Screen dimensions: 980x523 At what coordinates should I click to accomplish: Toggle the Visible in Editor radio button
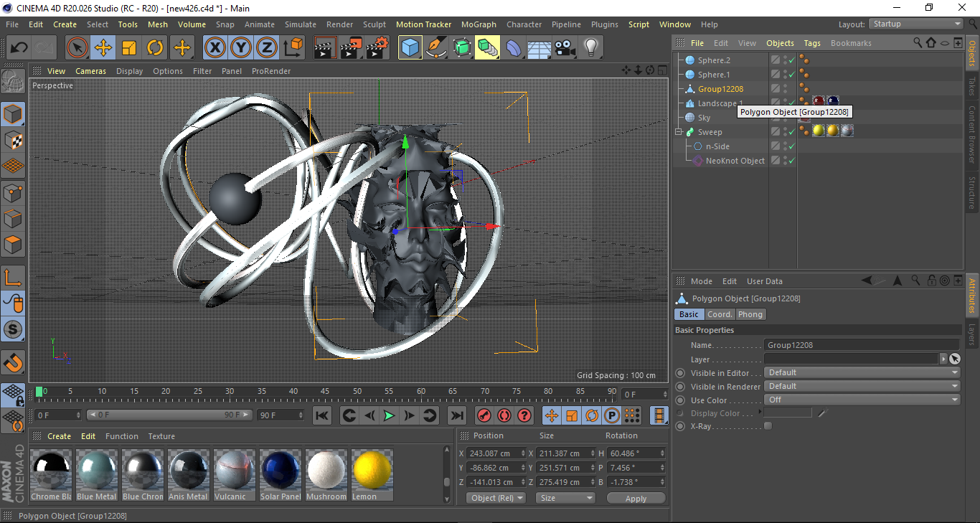(680, 373)
